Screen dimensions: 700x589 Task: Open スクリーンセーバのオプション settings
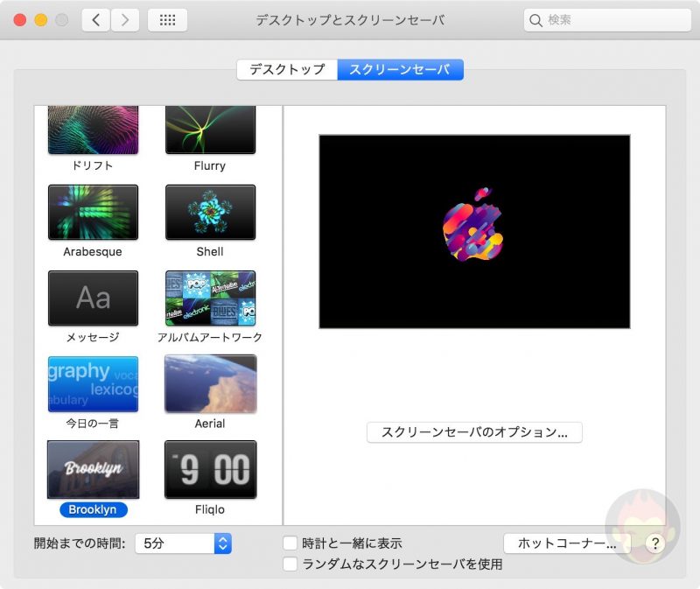click(x=475, y=432)
